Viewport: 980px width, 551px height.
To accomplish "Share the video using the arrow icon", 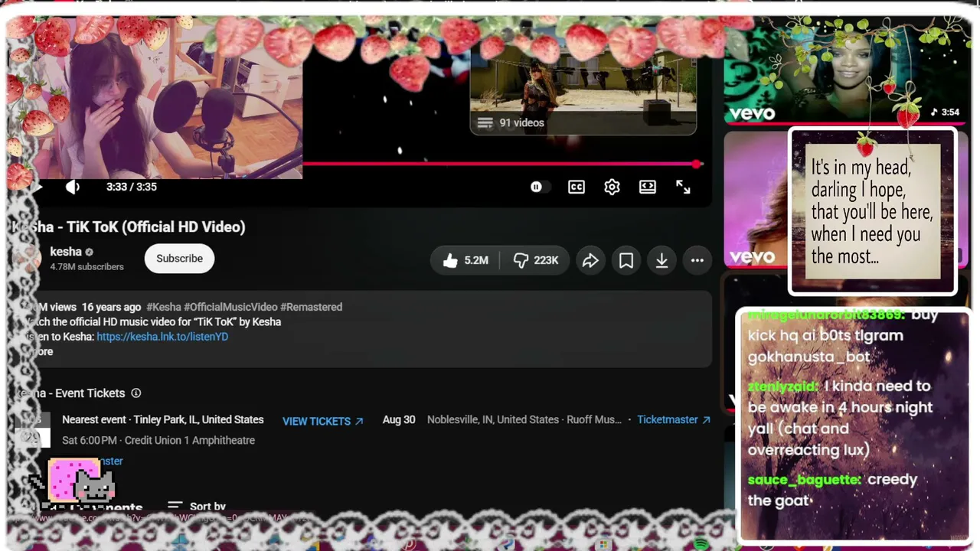I will tap(590, 260).
